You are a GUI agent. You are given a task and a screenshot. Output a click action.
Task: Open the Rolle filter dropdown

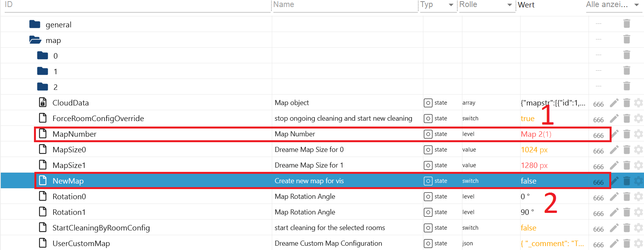coord(509,5)
